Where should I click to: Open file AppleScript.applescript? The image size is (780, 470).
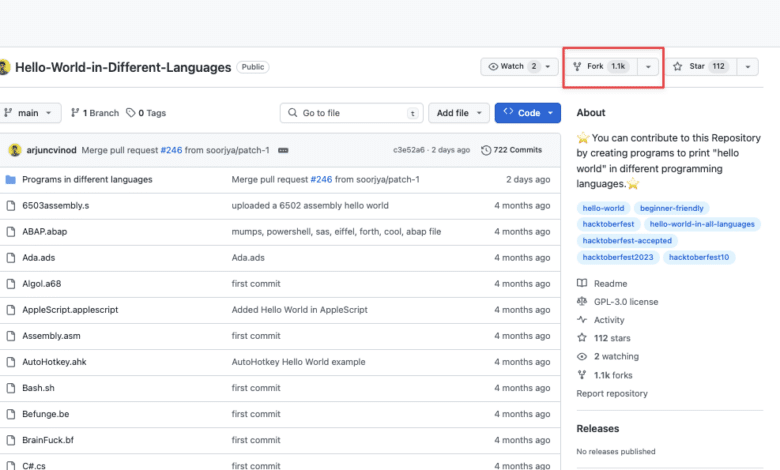pyautogui.click(x=70, y=309)
